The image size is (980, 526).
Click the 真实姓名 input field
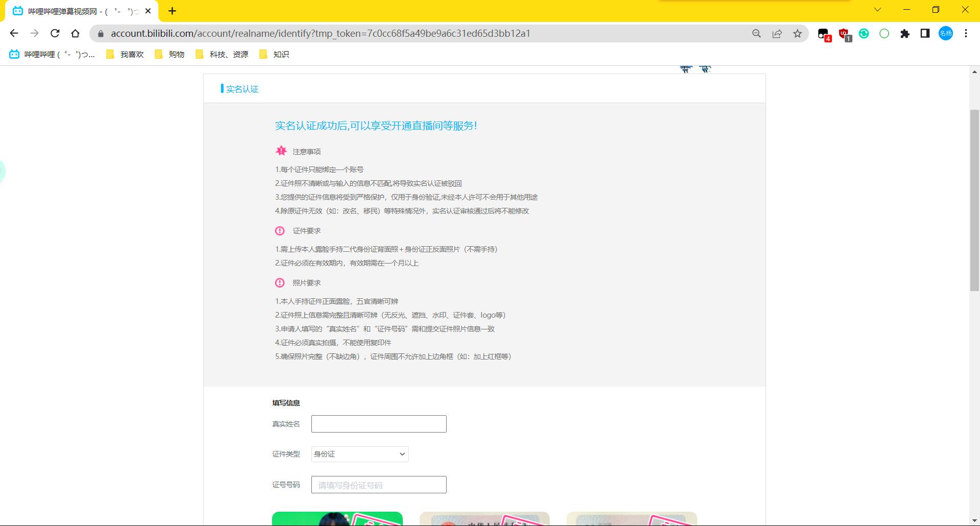click(378, 423)
